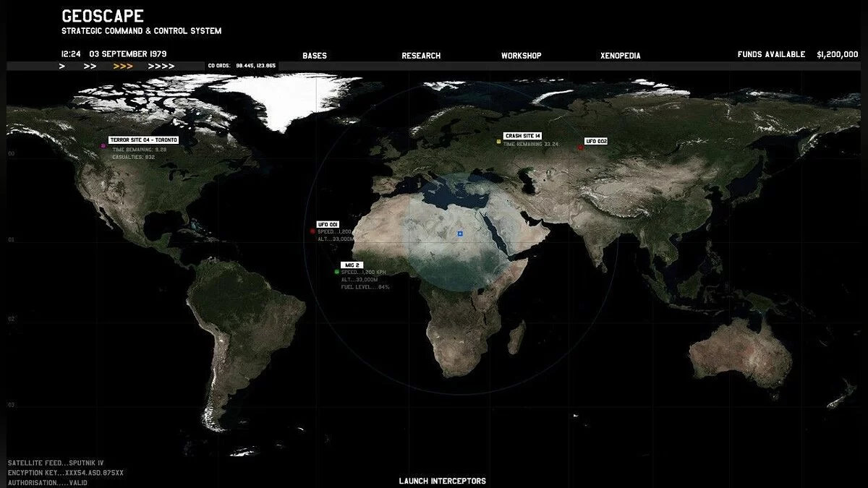Click the blue base marker in Africa

(459, 234)
